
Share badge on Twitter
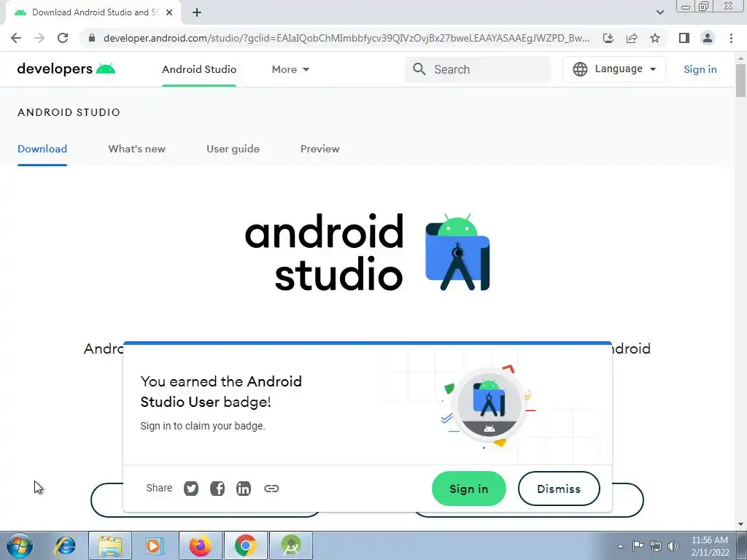pos(191,489)
